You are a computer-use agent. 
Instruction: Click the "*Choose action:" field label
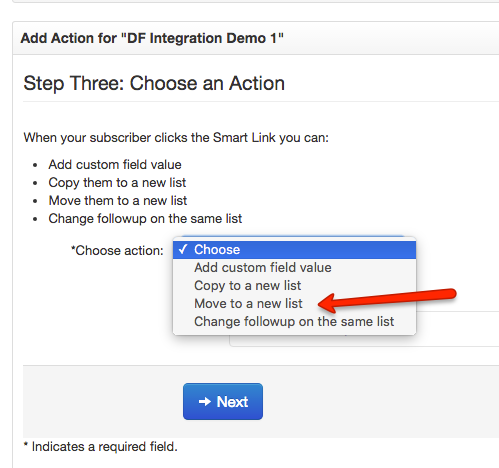click(117, 251)
